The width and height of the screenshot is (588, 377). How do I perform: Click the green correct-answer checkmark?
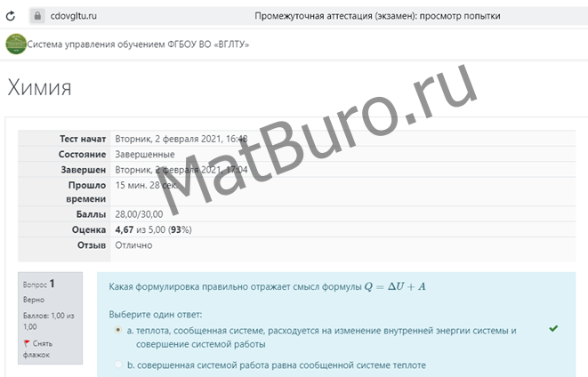coord(553,329)
